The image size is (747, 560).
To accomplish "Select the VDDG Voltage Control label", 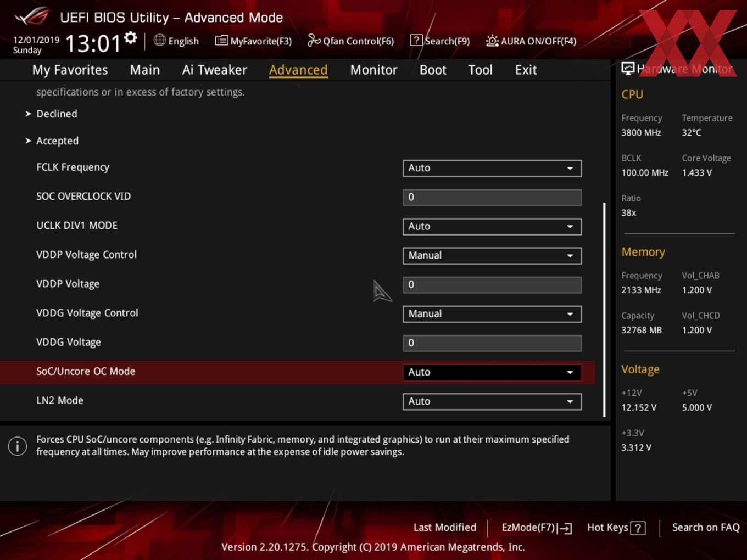I will 87,312.
